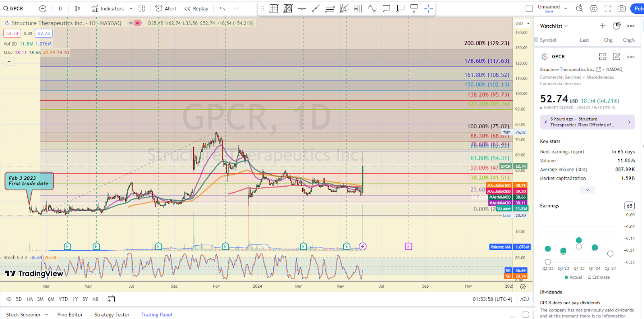644x319 pixels.
Task: Click the layout setup square icon
Action: [x=529, y=8]
